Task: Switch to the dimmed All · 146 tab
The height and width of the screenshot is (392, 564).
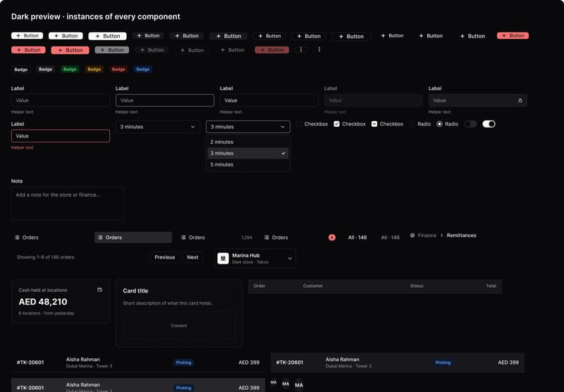Action: pyautogui.click(x=391, y=238)
